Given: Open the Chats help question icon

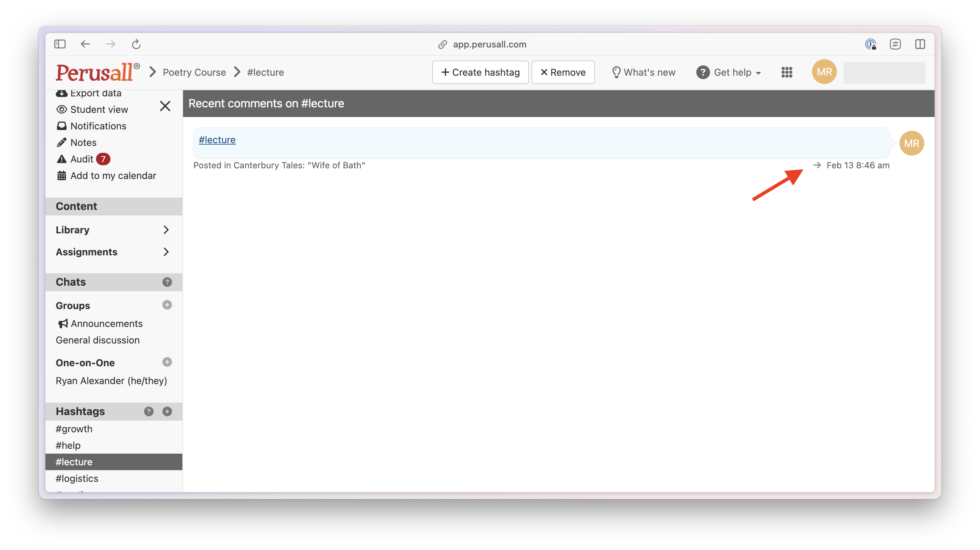Looking at the screenshot, I should (x=167, y=282).
